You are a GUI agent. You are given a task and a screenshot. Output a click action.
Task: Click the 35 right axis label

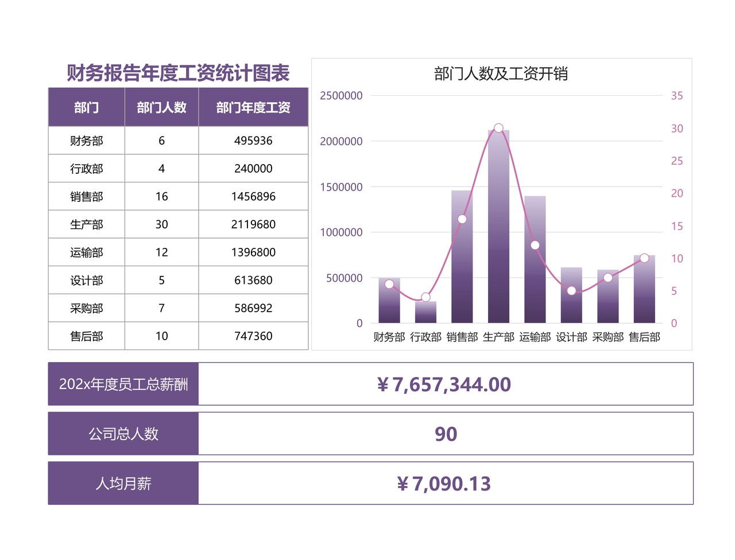[676, 96]
